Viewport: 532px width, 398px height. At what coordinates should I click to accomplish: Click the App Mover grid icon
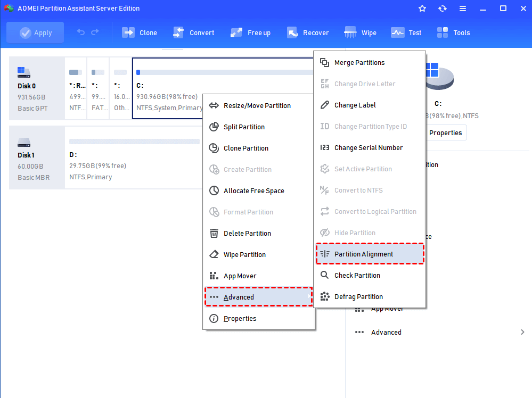click(x=214, y=276)
